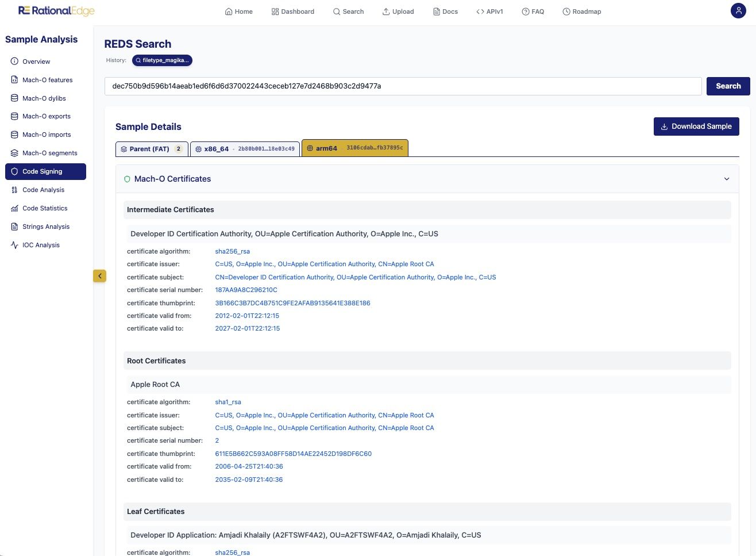Click the user profile avatar icon
This screenshot has width=756, height=556.
point(738,11)
